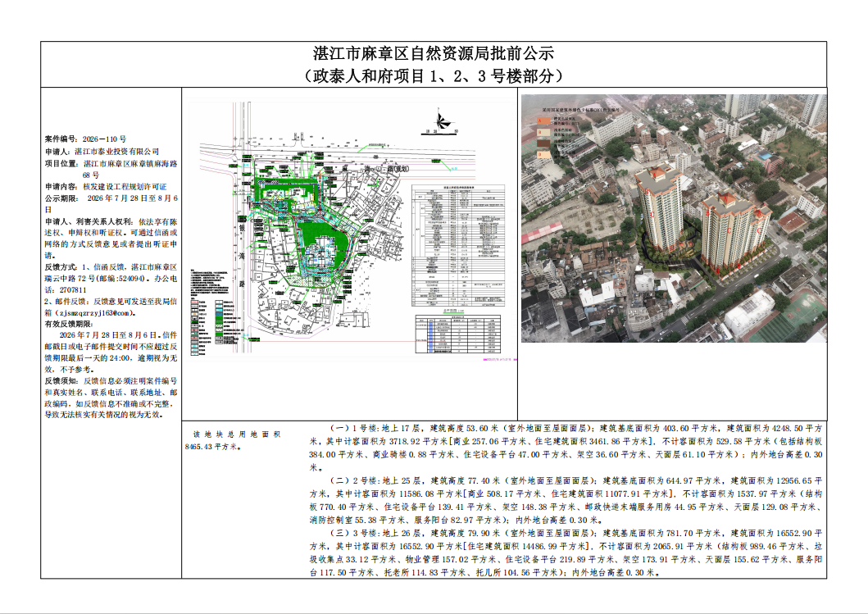The width and height of the screenshot is (868, 614).
Task: Click the text 托儿所 104.56 平方米
Action: (x=517, y=572)
